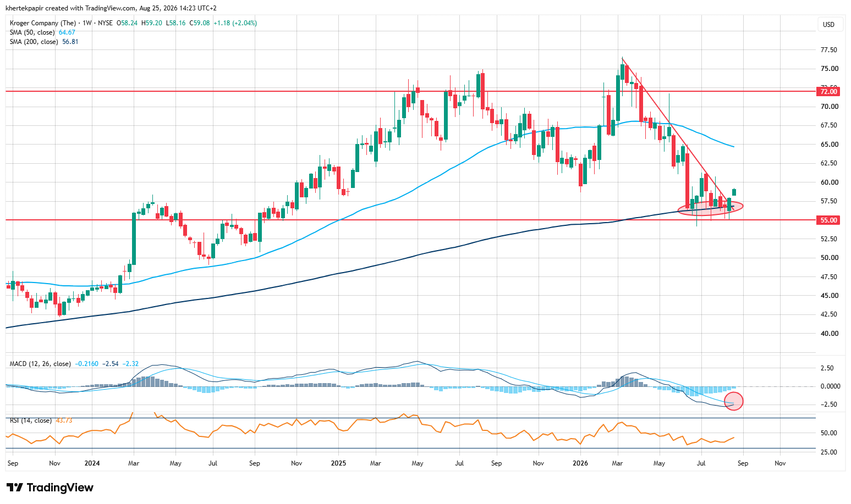Click the 2024 time axis label
The image size is (851, 504).
coord(92,463)
